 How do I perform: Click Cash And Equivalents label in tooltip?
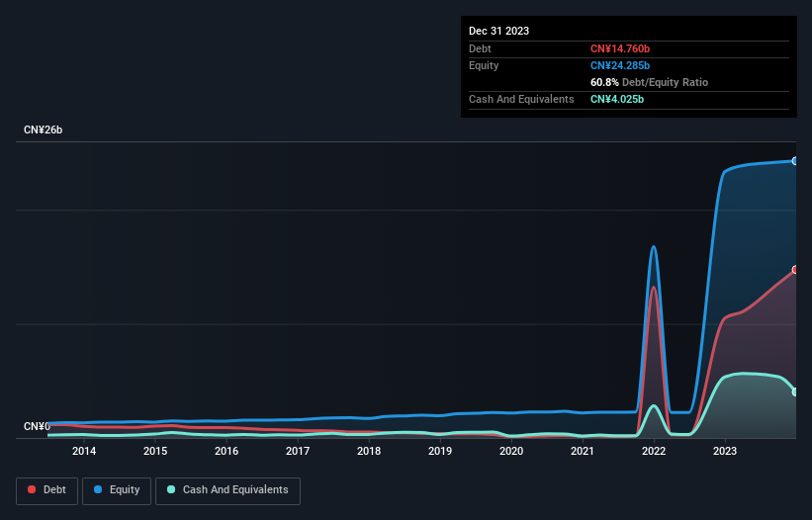point(521,99)
